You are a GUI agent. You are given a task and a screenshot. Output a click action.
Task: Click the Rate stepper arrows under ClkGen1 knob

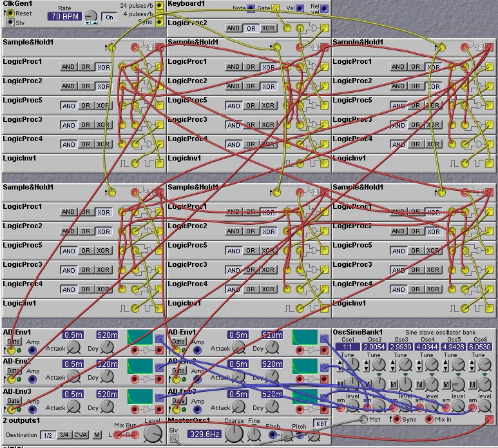[x=91, y=23]
